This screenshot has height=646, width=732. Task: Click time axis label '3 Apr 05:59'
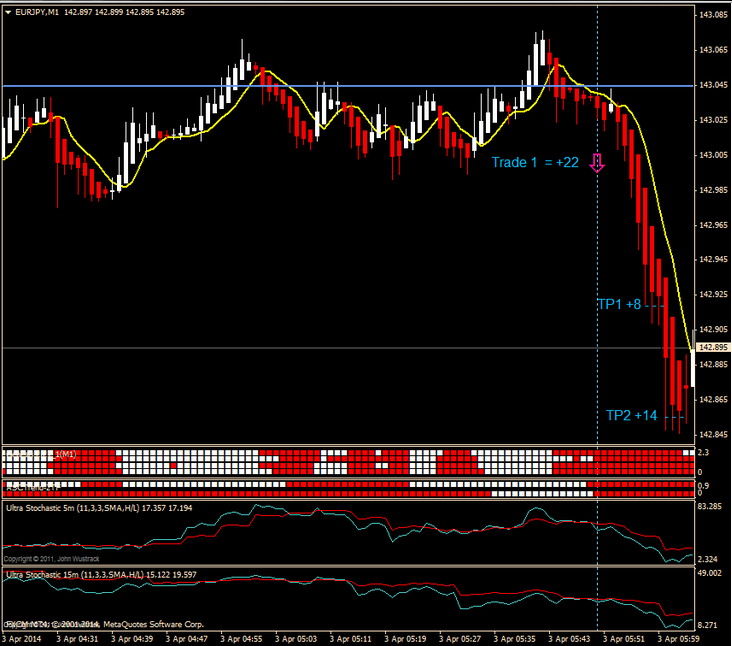click(678, 639)
